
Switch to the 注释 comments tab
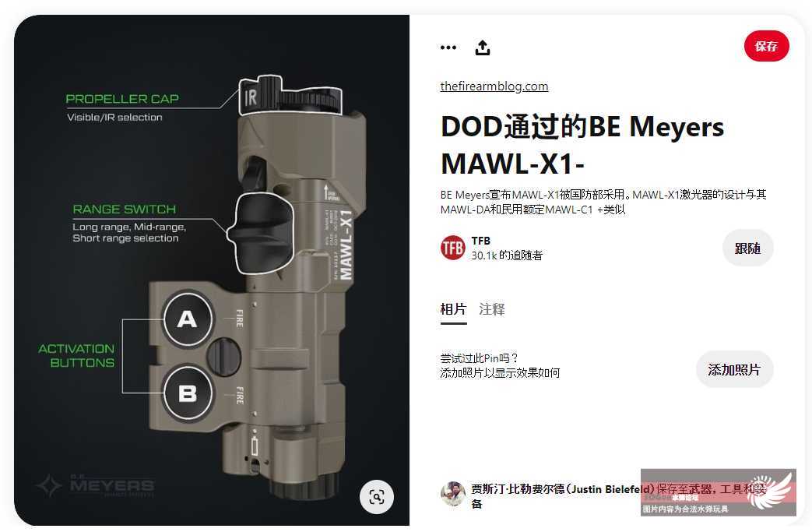coord(491,309)
